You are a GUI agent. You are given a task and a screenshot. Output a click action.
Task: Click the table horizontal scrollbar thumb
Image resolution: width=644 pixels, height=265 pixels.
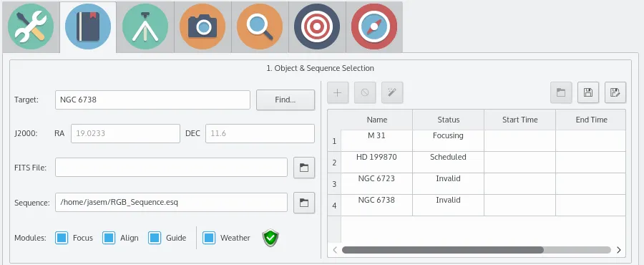coord(443,250)
